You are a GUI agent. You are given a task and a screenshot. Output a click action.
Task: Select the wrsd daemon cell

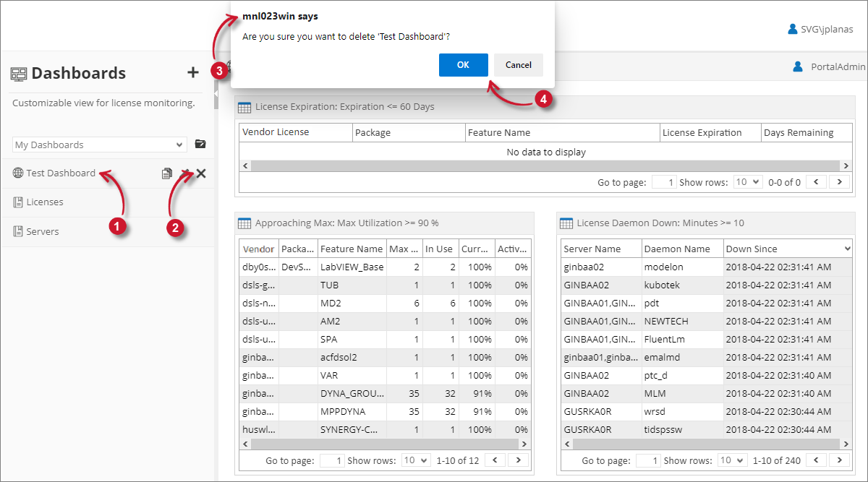682,411
